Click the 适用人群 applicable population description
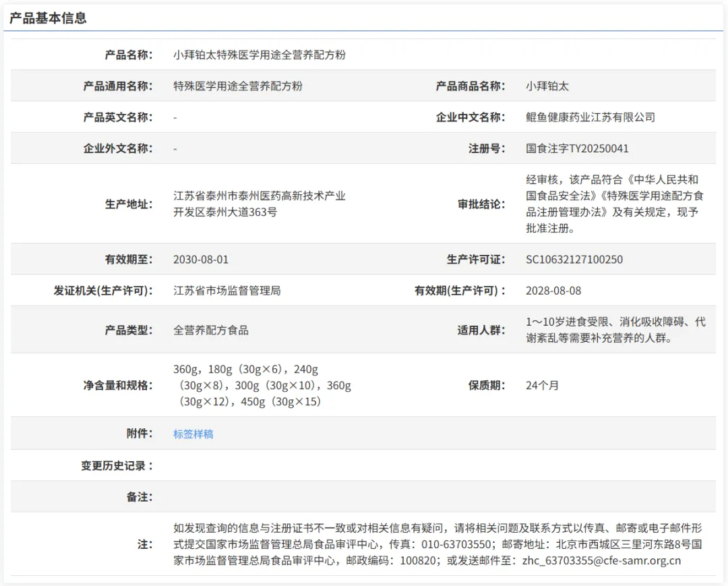This screenshot has height=586, width=728. point(615,330)
